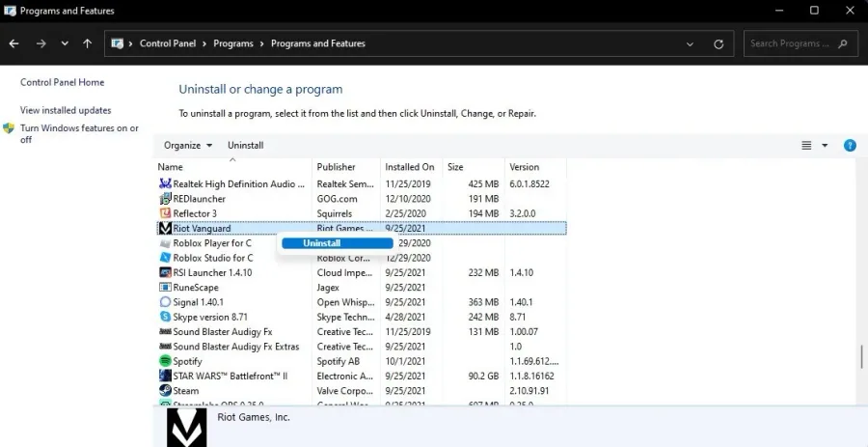The image size is (868, 447).
Task: Click the vertical scrollbar thumb
Action: pyautogui.click(x=861, y=357)
